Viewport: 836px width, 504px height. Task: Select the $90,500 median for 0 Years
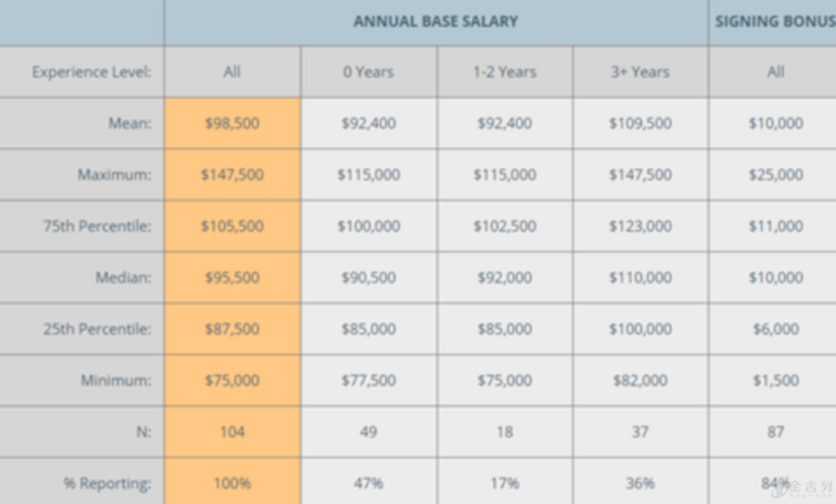click(369, 278)
